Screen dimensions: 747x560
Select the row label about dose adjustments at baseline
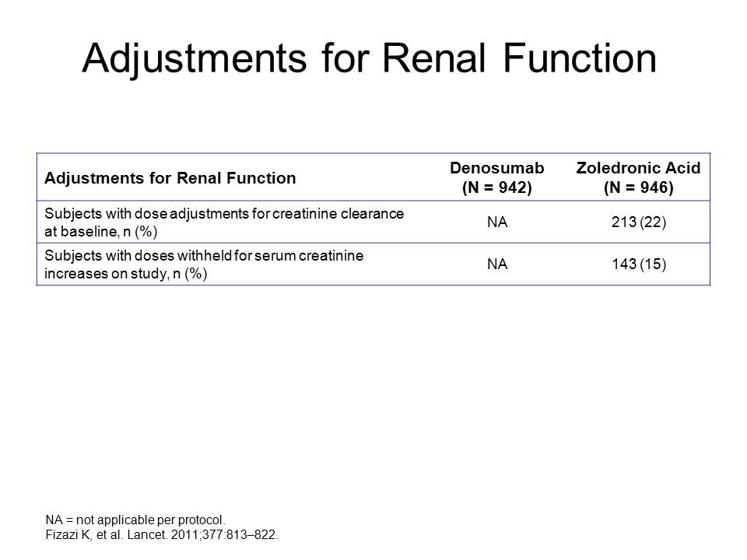click(224, 222)
